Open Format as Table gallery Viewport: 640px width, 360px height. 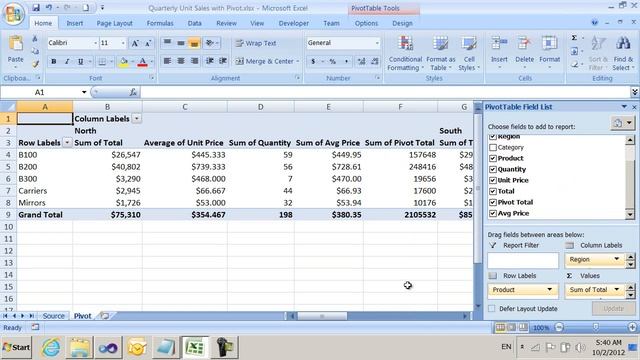pos(440,53)
